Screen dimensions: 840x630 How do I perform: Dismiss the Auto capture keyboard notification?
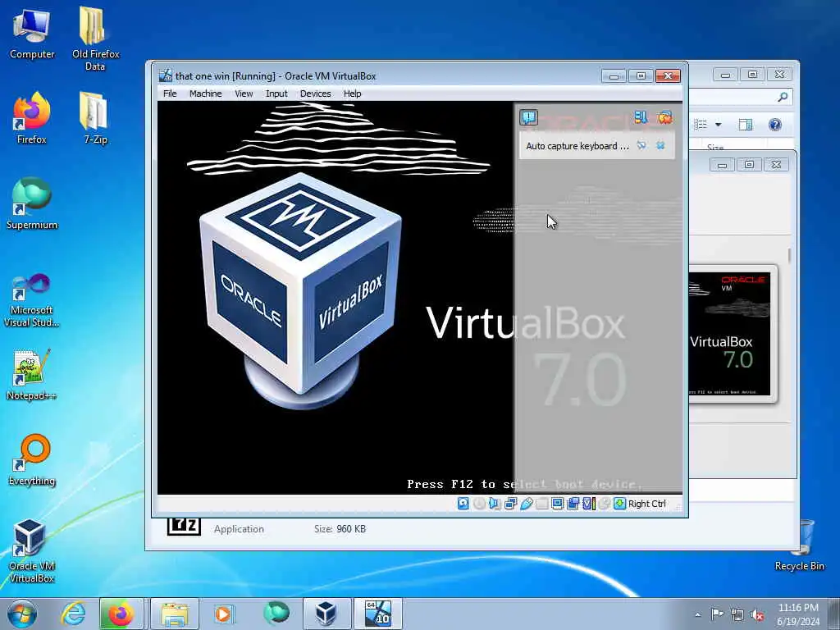660,145
